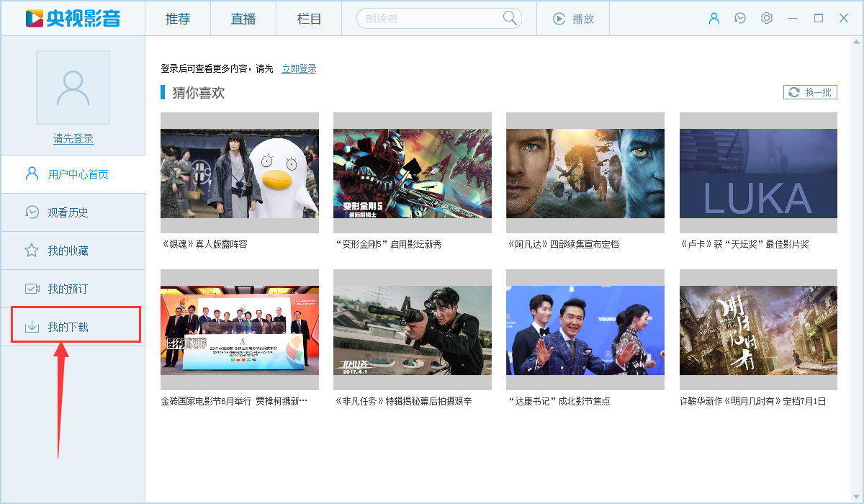Open the settings gear icon
This screenshot has width=864, height=504.
tap(766, 18)
